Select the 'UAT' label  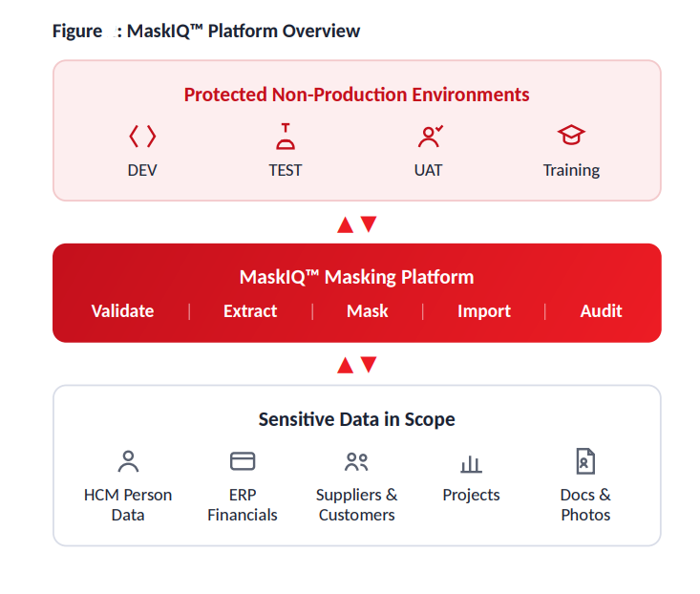(428, 171)
